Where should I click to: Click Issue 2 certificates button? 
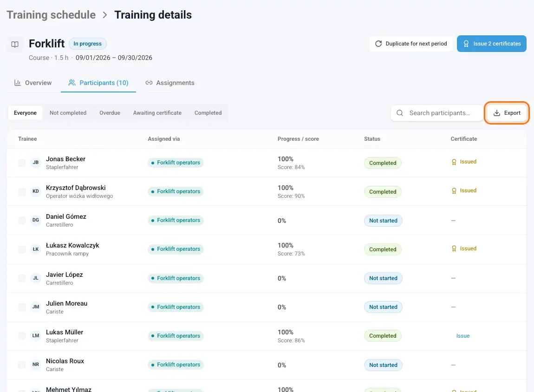click(492, 44)
